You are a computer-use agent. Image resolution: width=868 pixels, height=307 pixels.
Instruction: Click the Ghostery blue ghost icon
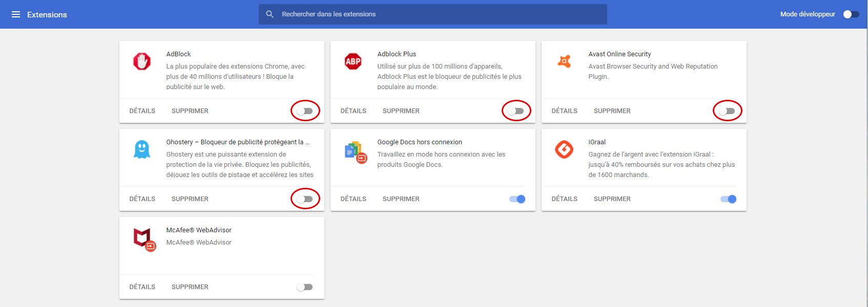click(142, 149)
